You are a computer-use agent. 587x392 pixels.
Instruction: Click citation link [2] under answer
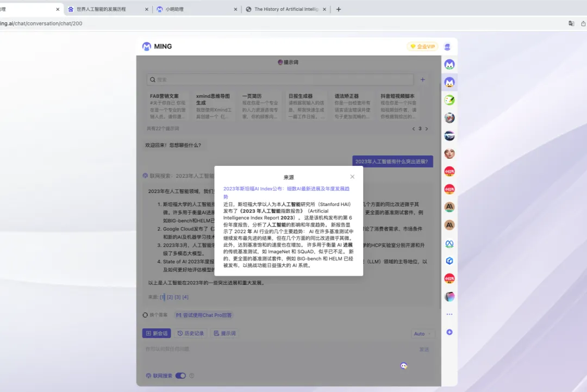[170, 297]
